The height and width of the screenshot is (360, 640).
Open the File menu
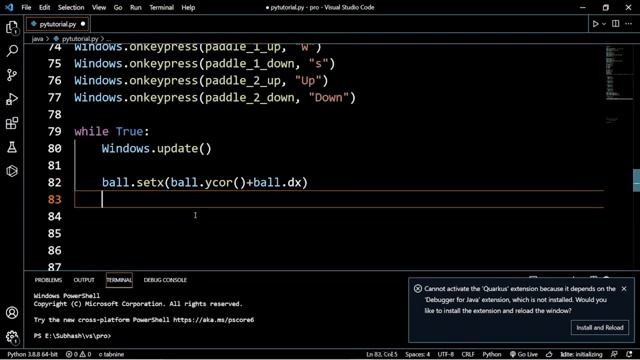click(x=26, y=7)
